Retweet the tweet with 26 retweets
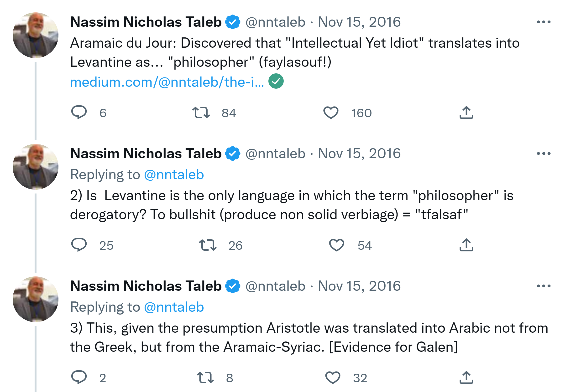The width and height of the screenshot is (565, 392). pos(208,245)
